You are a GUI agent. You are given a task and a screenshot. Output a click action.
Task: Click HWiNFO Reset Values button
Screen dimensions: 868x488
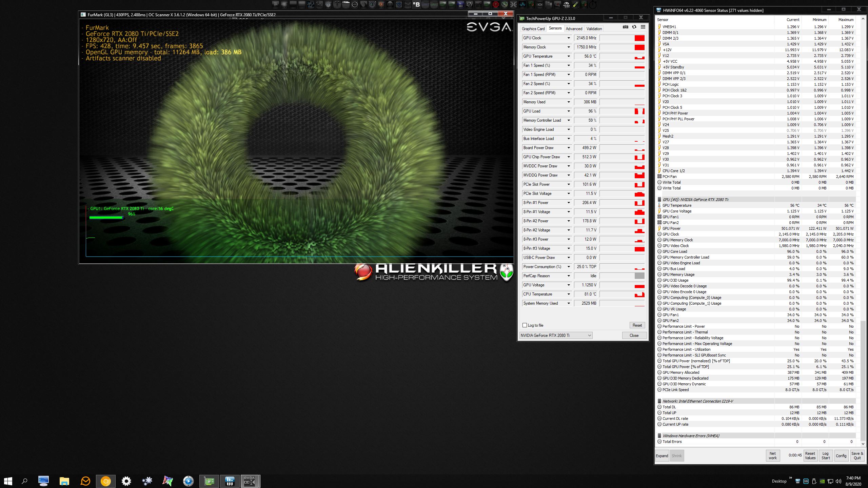point(810,456)
